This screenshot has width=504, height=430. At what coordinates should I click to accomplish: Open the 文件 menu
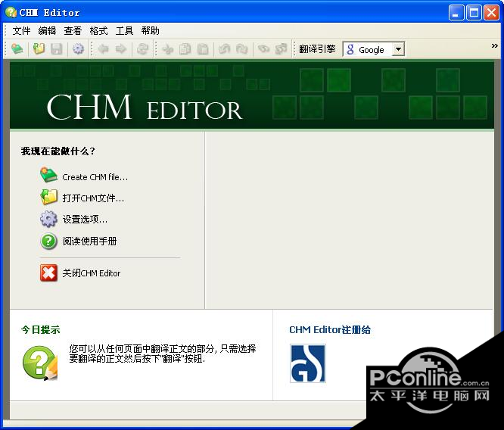[21, 31]
